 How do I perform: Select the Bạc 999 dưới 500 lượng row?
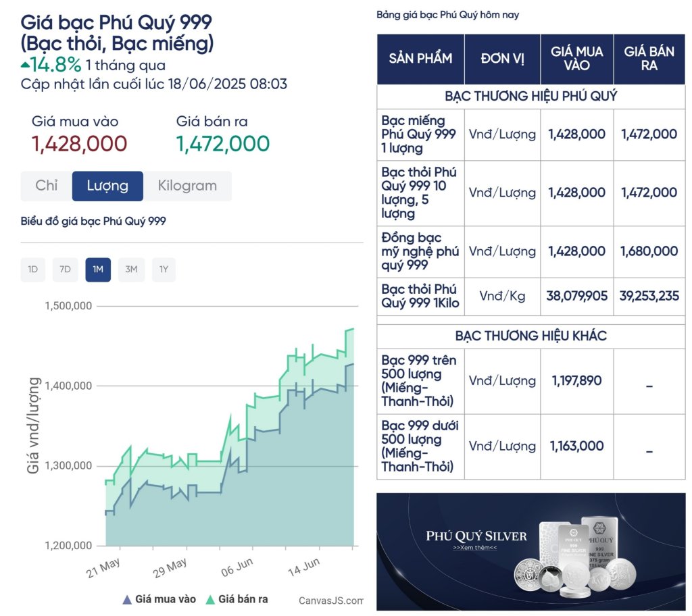tap(531, 446)
